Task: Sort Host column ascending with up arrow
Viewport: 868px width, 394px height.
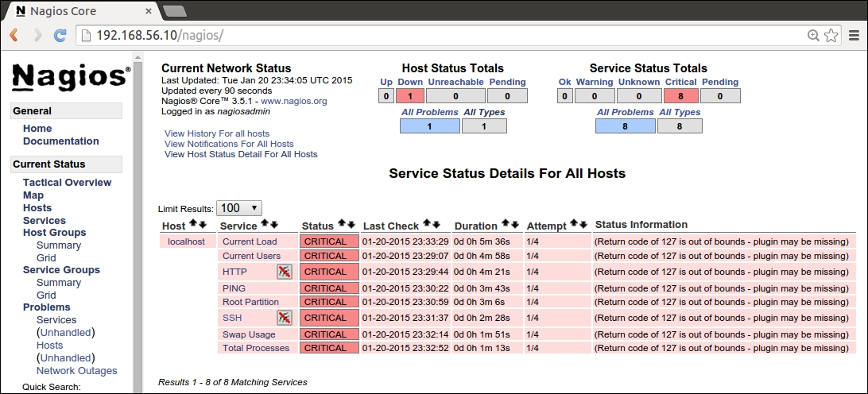Action: [192, 225]
